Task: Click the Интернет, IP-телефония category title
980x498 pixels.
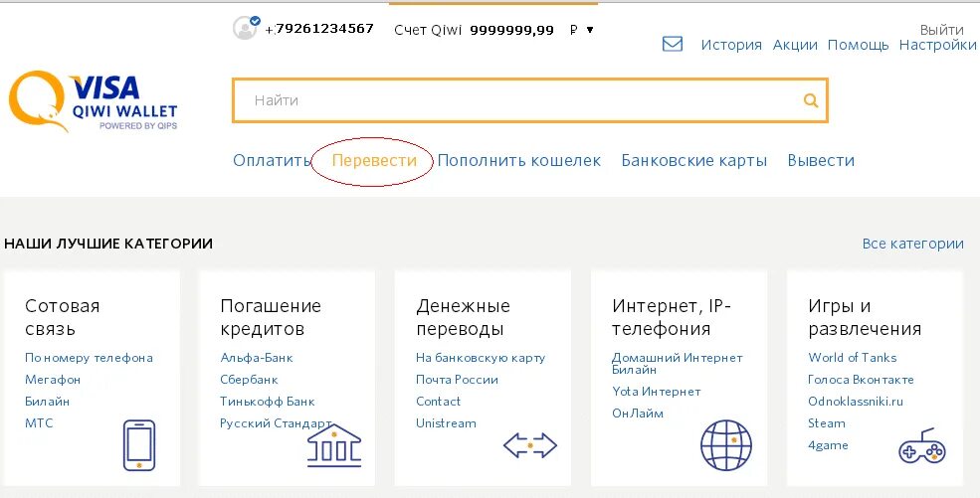Action: (672, 317)
